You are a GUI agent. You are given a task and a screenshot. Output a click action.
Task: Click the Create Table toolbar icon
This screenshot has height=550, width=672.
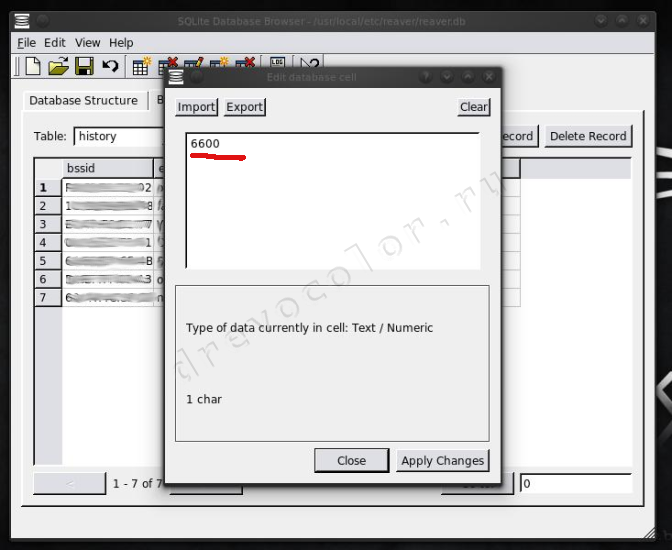tap(142, 66)
